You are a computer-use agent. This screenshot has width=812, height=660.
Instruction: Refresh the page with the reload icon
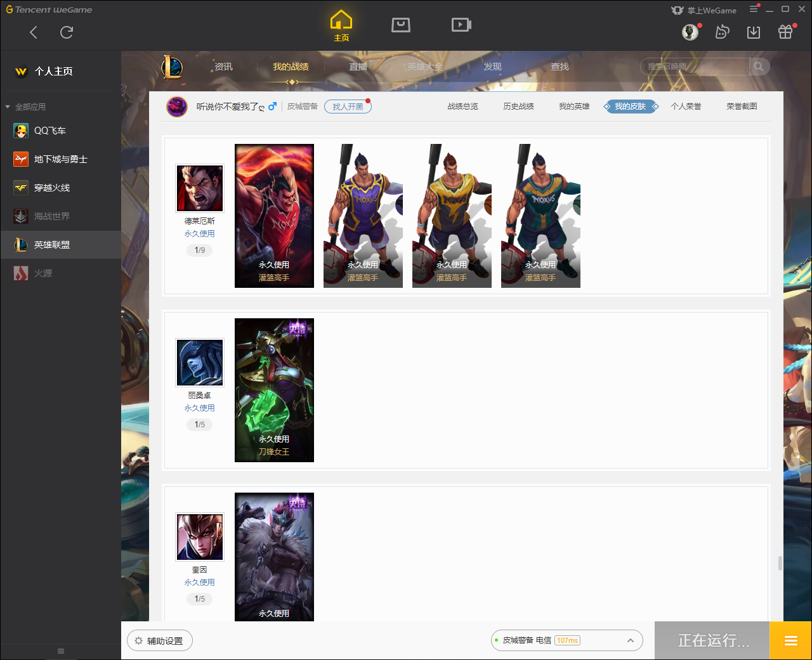67,32
